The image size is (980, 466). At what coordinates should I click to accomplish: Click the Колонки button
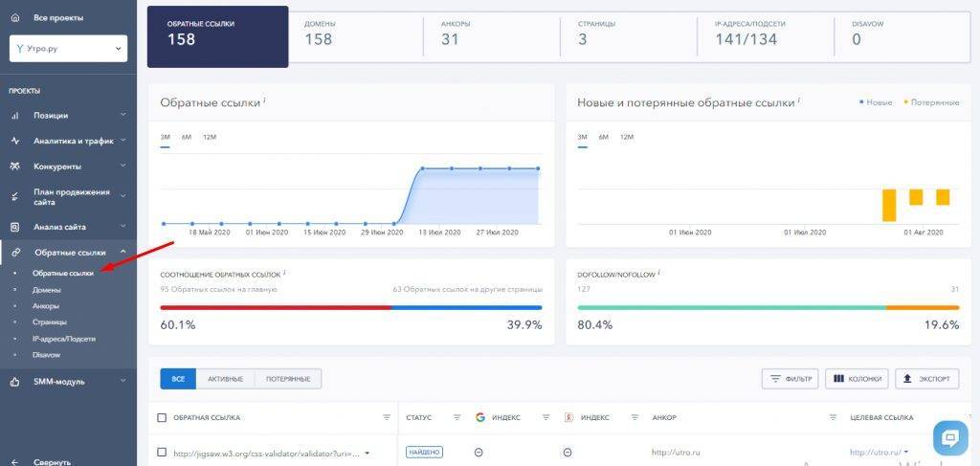857,379
